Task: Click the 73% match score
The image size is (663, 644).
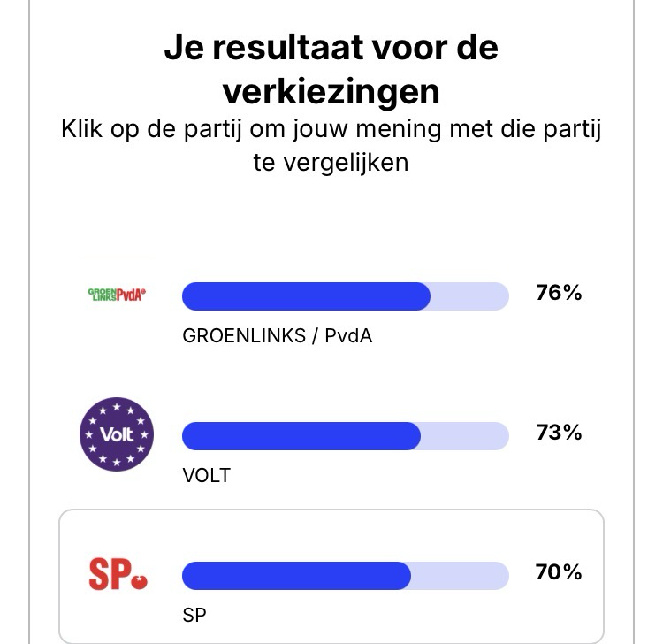Action: [x=559, y=433]
